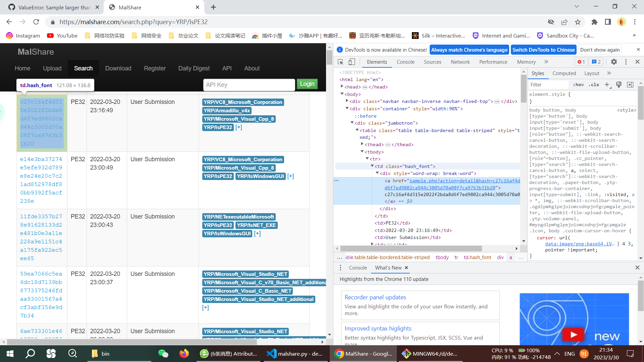Click the API Key input field
The image size is (644, 362).
(249, 84)
